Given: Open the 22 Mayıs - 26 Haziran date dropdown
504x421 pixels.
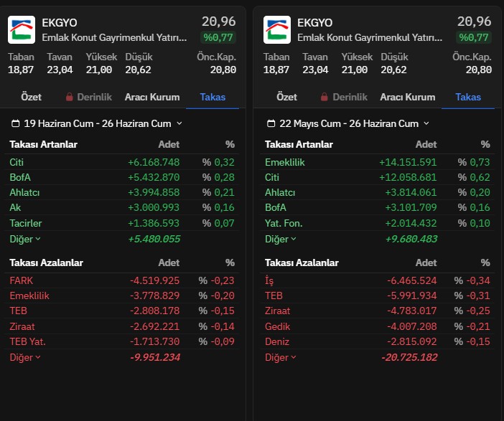Looking at the screenshot, I should pos(348,123).
